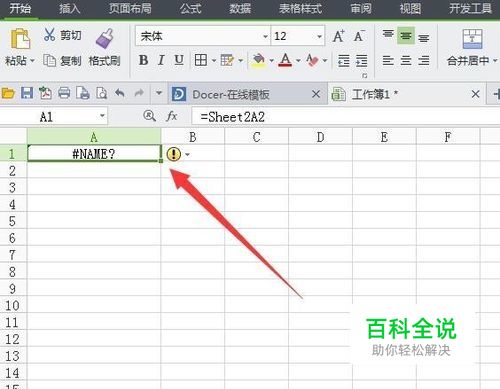Open the 开发工具 ribbon tab
The height and width of the screenshot is (389, 500).
(471, 9)
